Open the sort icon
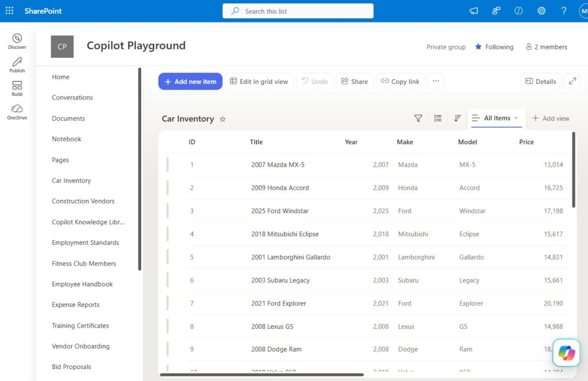The width and height of the screenshot is (588, 381). point(457,118)
